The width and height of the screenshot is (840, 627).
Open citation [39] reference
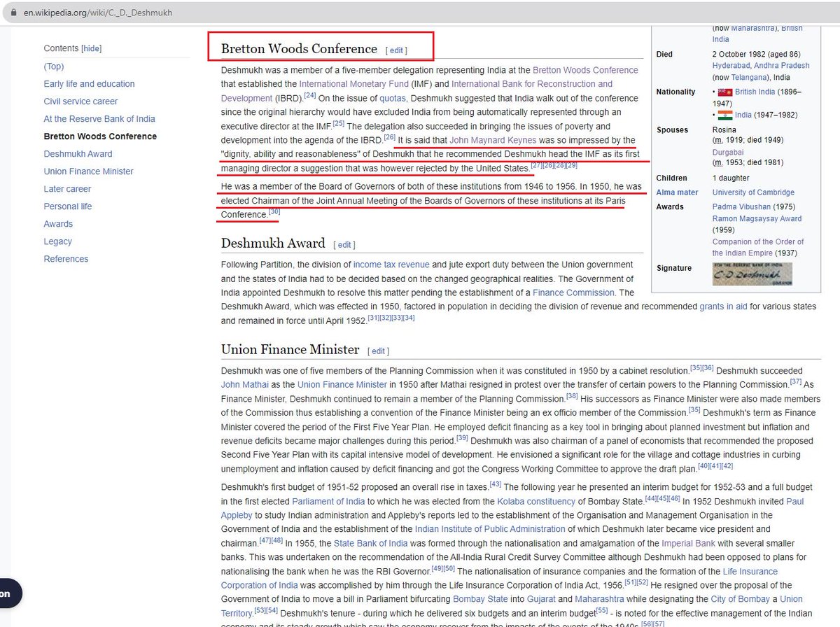click(x=462, y=438)
